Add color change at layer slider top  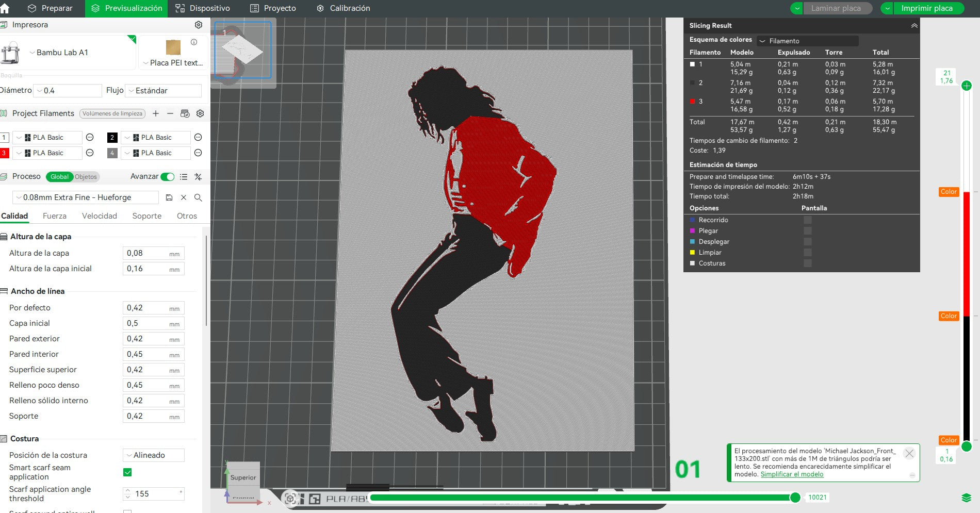click(x=967, y=86)
